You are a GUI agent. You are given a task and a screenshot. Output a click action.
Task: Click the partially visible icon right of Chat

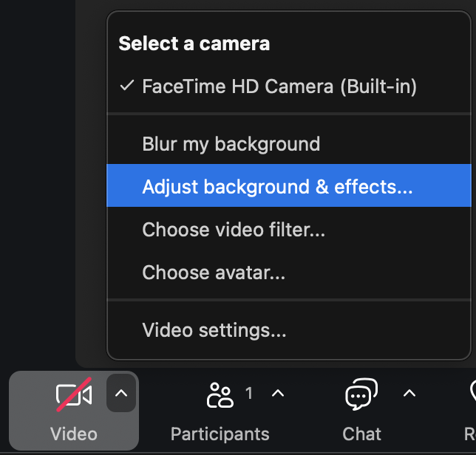point(472,395)
